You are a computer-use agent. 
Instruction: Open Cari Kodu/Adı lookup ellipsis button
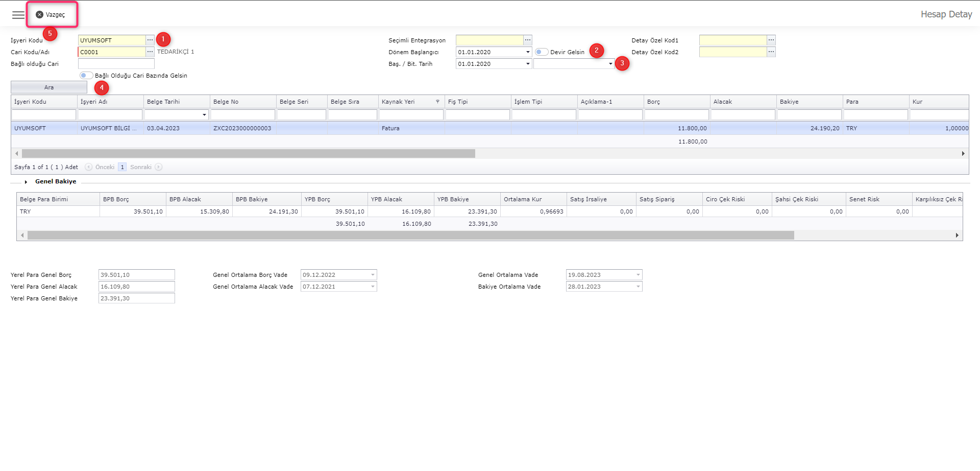point(150,52)
